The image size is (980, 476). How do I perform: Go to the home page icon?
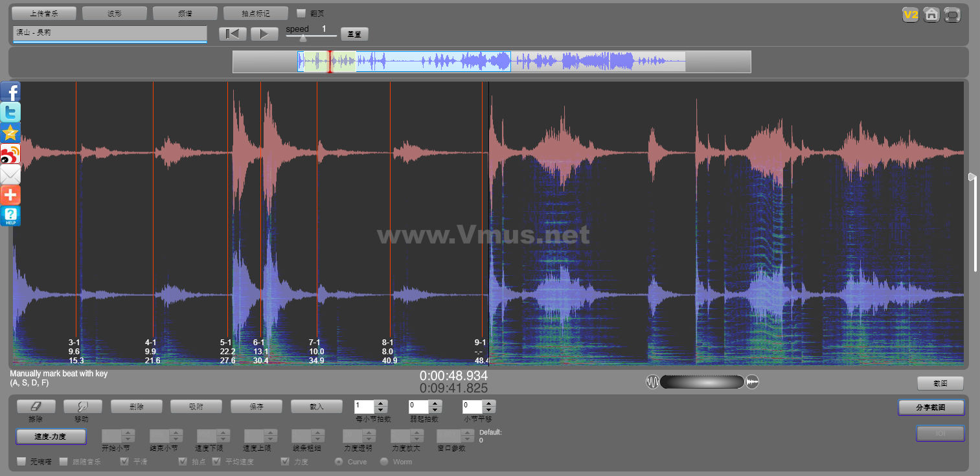[x=931, y=15]
